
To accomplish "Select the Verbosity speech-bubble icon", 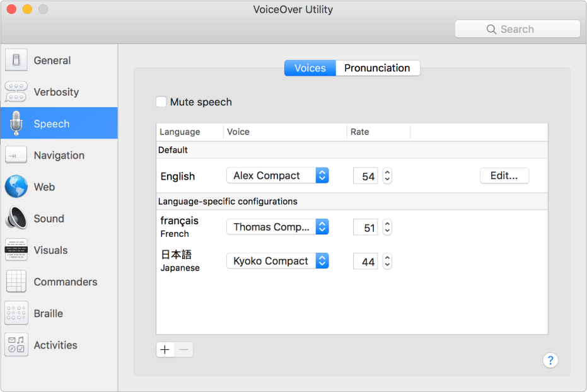I will click(x=16, y=92).
